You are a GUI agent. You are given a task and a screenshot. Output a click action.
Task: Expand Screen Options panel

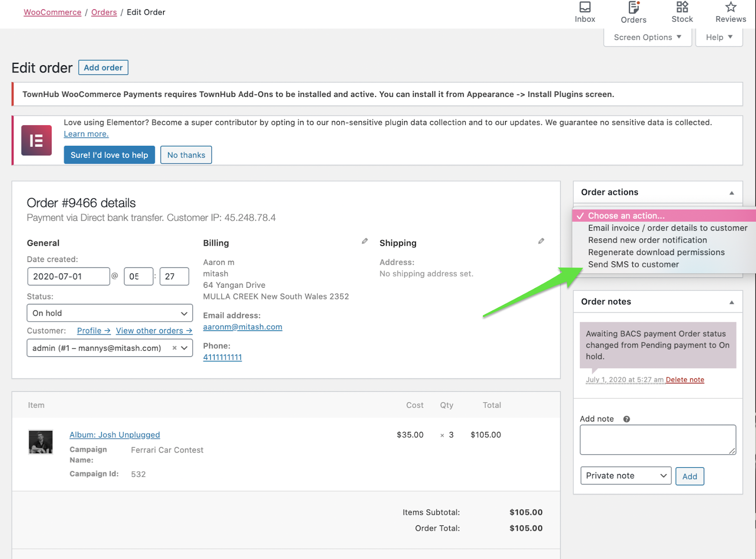(647, 37)
